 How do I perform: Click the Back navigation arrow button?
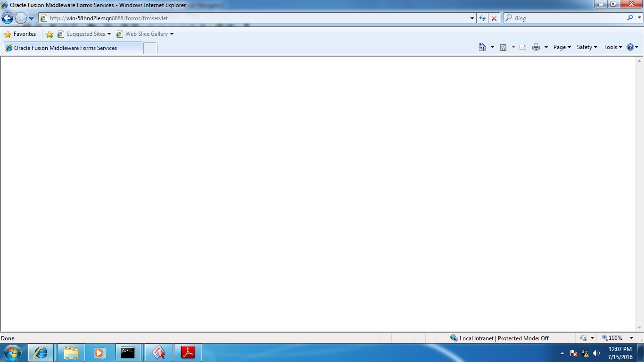click(x=8, y=18)
